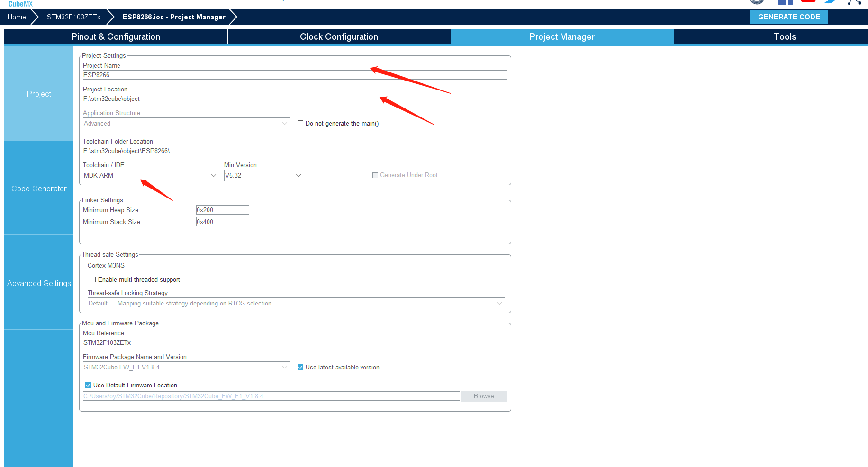Click the Browse button
Image resolution: width=868 pixels, height=467 pixels.
point(484,396)
